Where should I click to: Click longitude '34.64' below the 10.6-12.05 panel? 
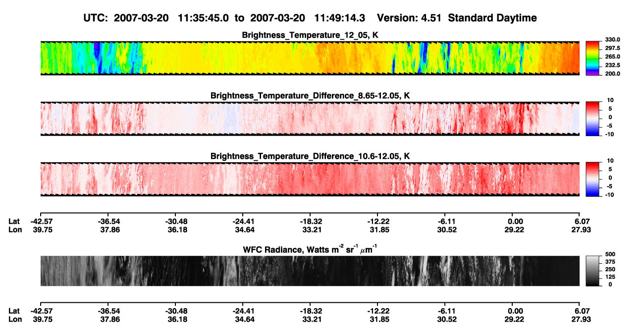coord(243,229)
